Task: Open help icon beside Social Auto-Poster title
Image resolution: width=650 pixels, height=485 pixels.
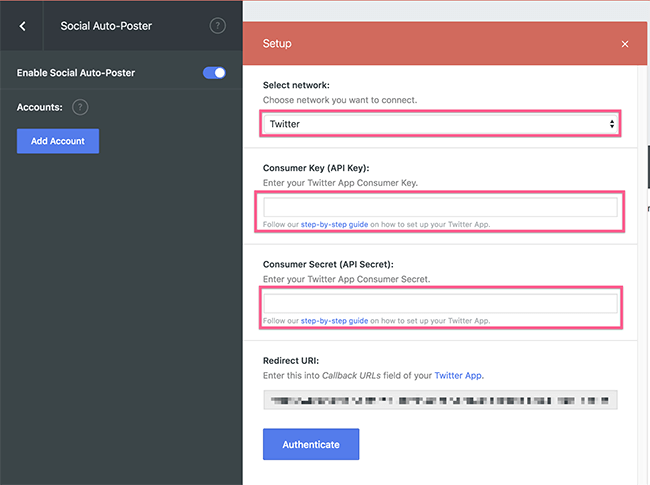Action: [218, 26]
